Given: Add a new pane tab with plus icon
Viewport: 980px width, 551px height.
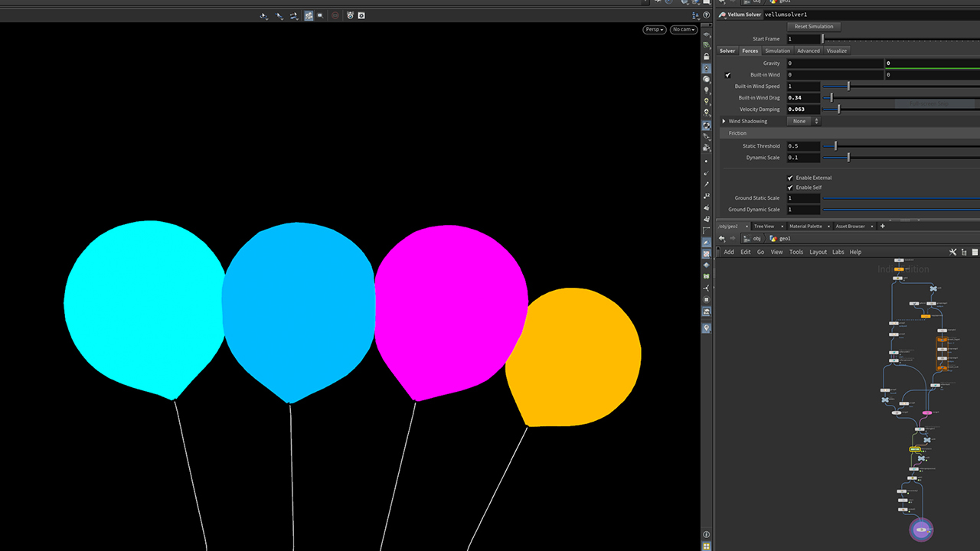Looking at the screenshot, I should pos(882,226).
